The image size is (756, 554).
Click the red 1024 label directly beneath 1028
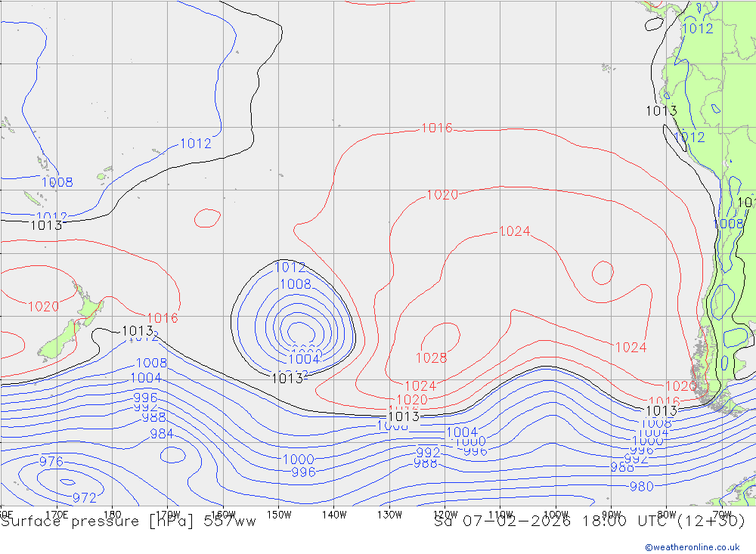coord(420,385)
